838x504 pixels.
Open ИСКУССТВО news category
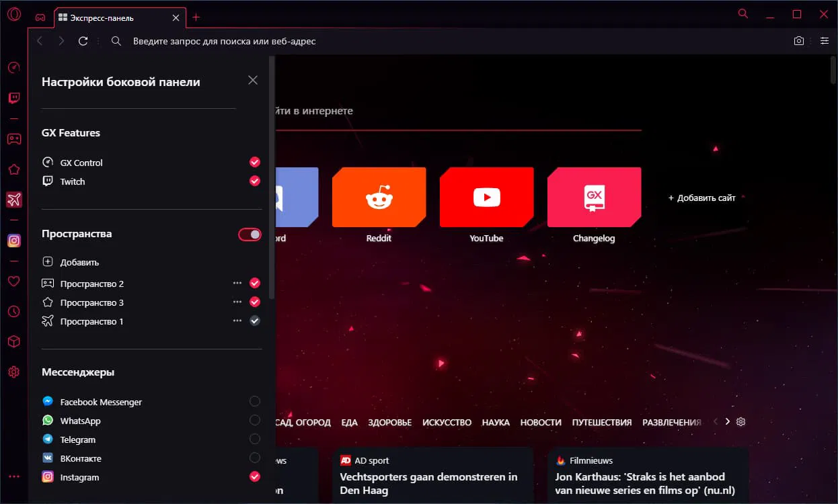click(x=447, y=422)
